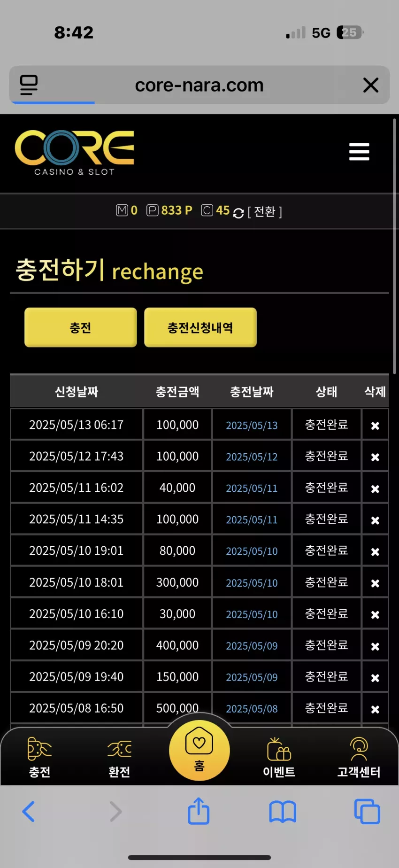Switch to the 충전 tab
Viewport: 399px width, 868px height.
click(x=81, y=327)
